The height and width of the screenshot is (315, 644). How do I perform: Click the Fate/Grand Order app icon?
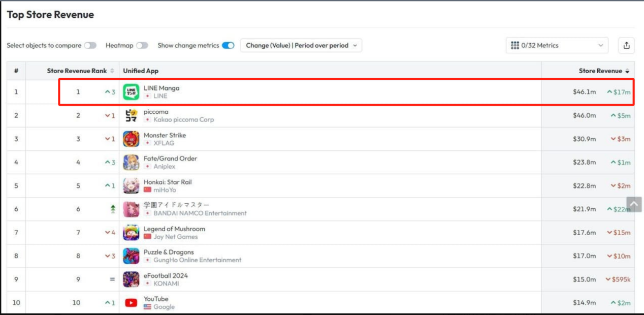[131, 162]
